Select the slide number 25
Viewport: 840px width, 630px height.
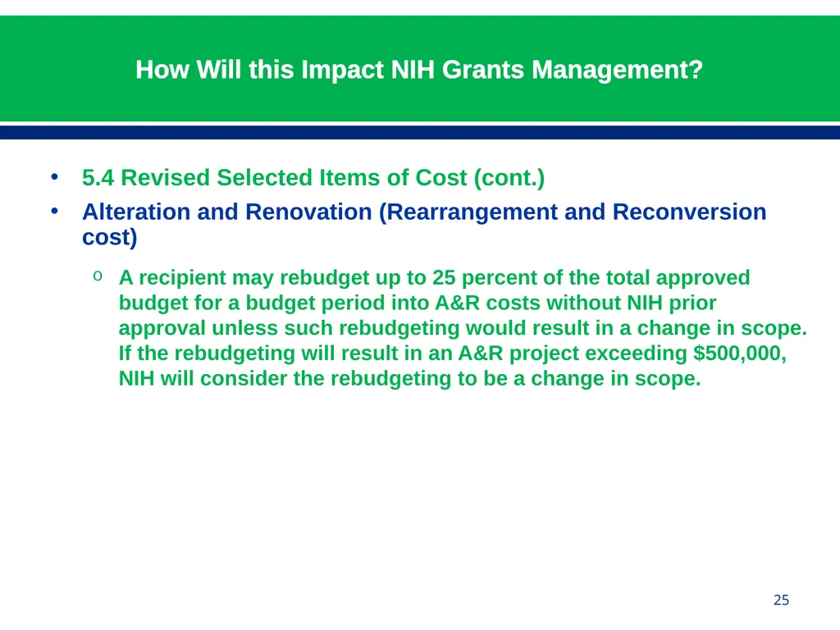[781, 600]
